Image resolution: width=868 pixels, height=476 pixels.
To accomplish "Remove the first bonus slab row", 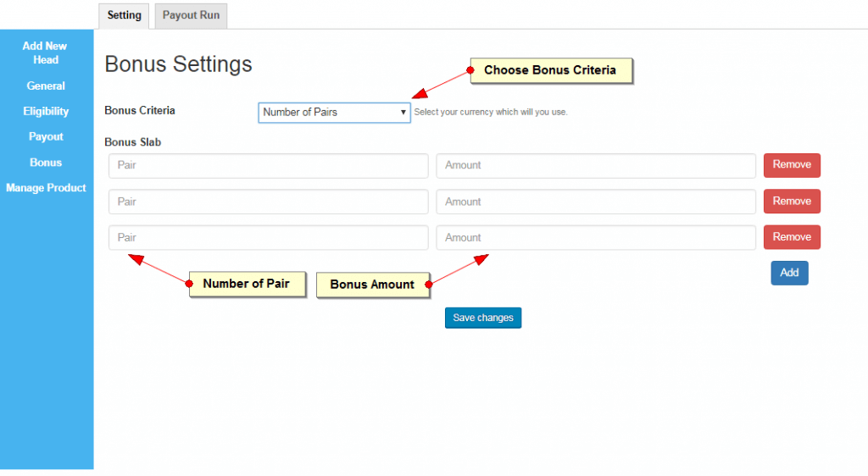I will [791, 164].
